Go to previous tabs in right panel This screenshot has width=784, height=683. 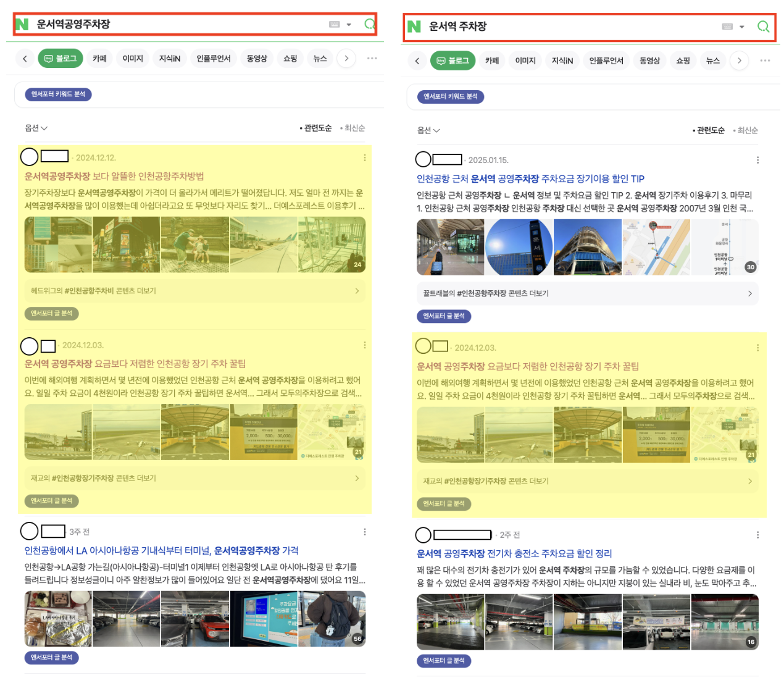417,61
